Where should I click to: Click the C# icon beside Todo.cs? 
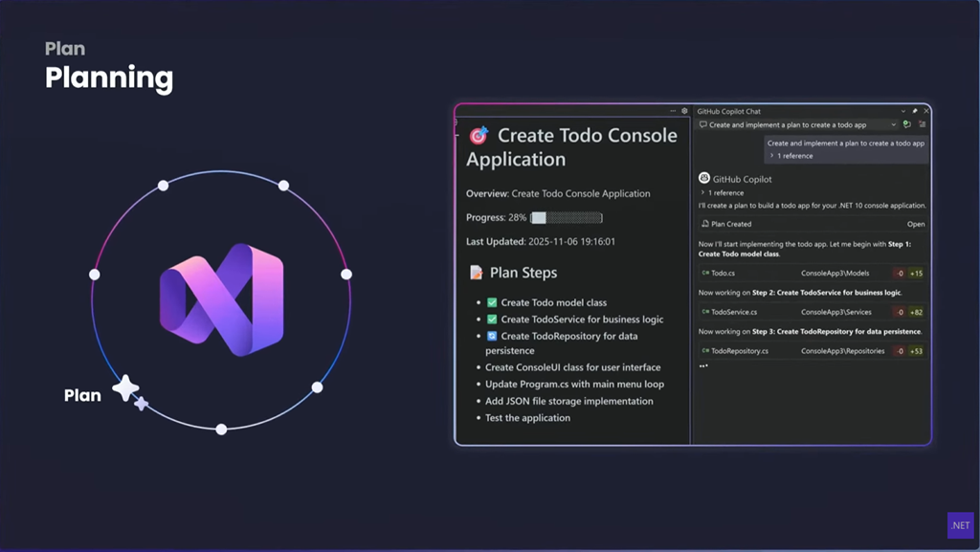pos(705,274)
